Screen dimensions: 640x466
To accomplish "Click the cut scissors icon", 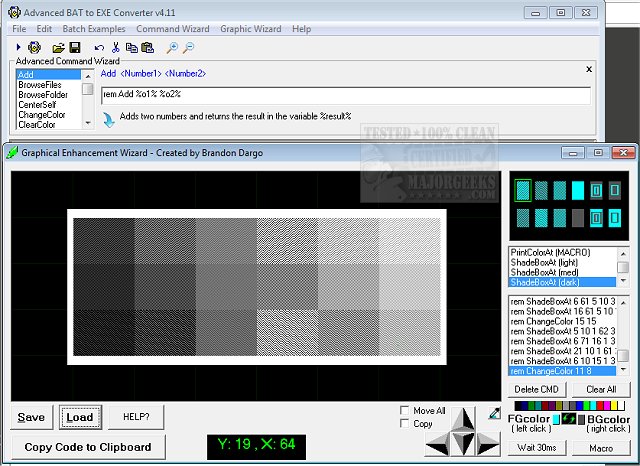I will [x=116, y=47].
